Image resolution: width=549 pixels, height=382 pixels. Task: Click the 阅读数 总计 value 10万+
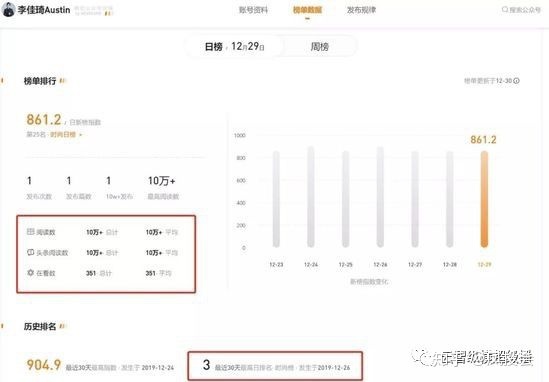click(x=95, y=232)
